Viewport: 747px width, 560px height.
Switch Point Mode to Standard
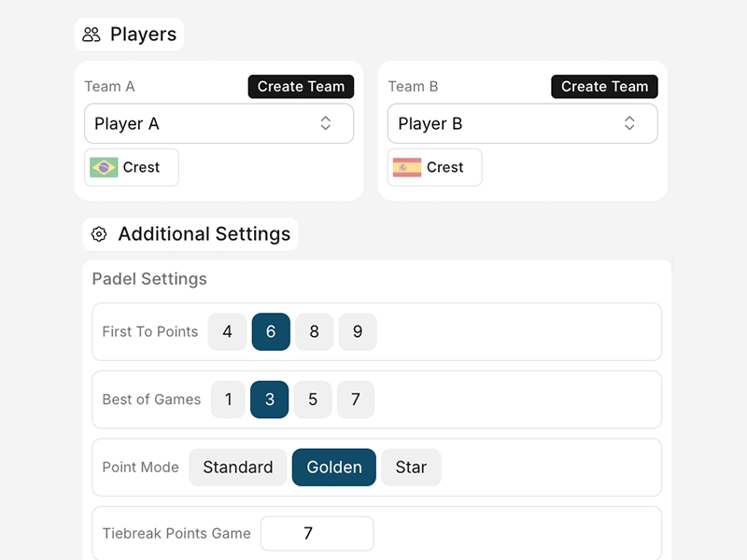[x=238, y=468]
